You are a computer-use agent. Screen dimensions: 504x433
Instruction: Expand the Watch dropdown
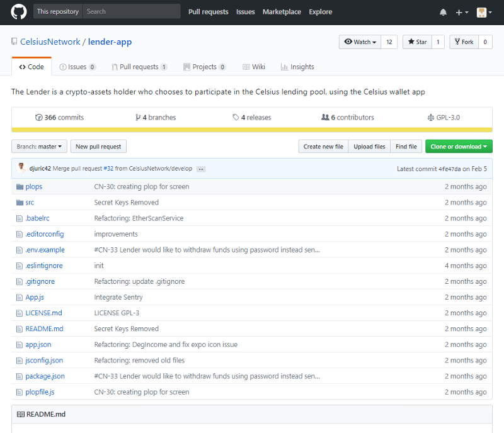(x=360, y=42)
